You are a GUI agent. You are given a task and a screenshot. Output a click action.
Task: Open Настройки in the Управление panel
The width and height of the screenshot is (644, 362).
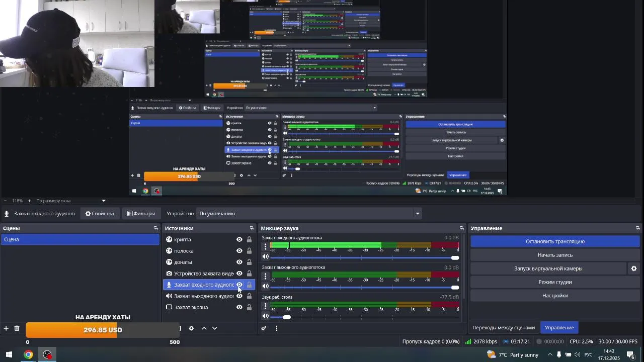tap(555, 296)
